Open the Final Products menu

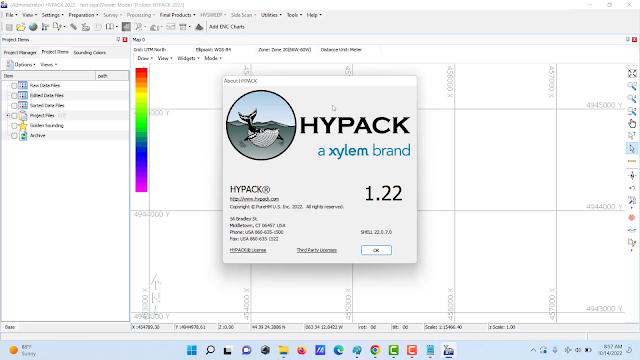(177, 15)
